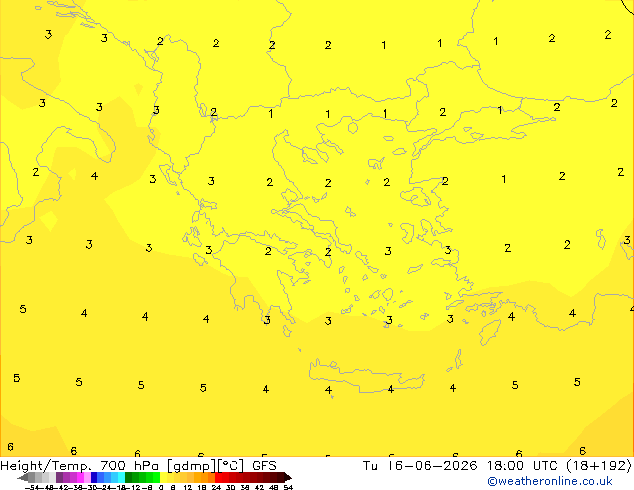Select the cyan legend swatch near -18
This screenshot has width=634, height=490.
[x=121, y=477]
